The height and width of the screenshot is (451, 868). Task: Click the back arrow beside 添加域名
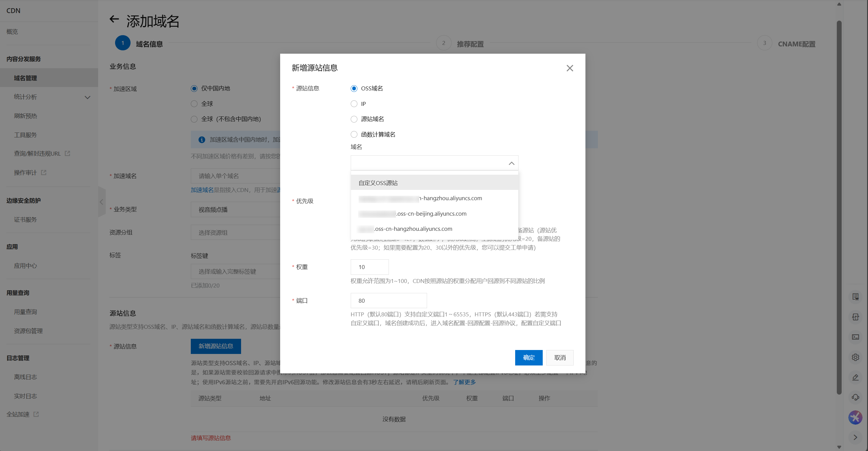pyautogui.click(x=114, y=19)
